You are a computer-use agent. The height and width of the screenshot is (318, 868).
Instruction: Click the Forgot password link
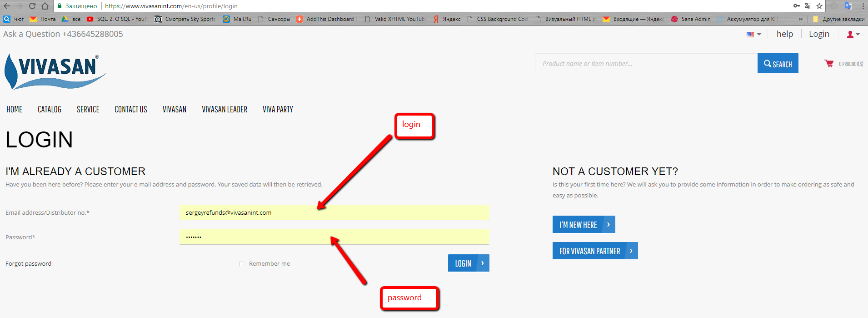28,263
